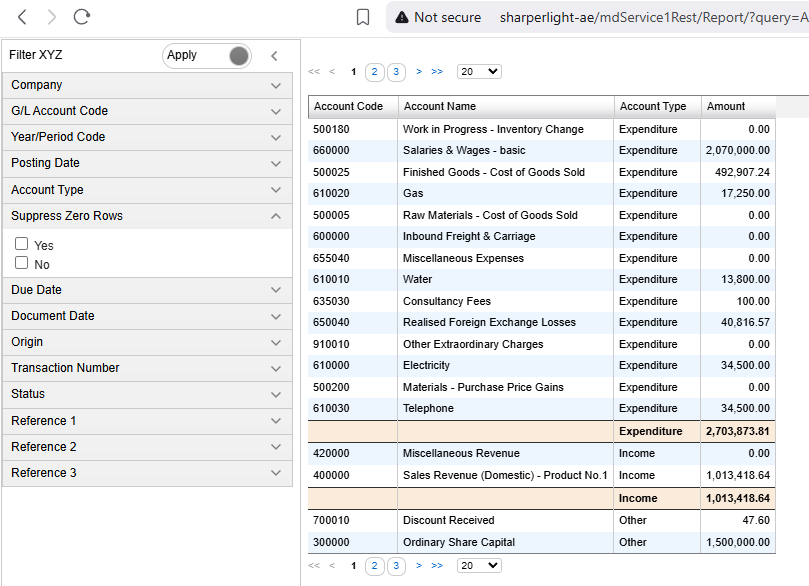Go to page 2 in bottom pager
The width and height of the screenshot is (809, 586).
tap(375, 566)
